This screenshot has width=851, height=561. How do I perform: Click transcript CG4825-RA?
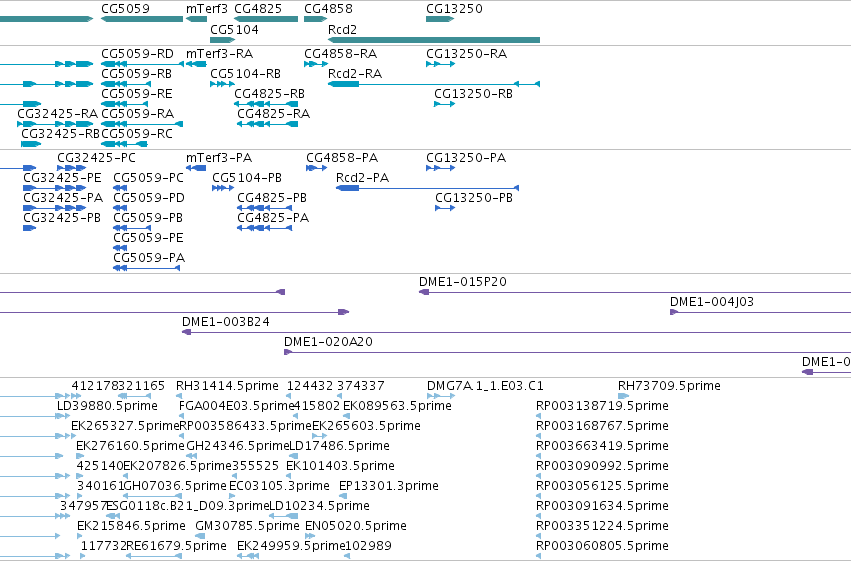[x=268, y=124]
